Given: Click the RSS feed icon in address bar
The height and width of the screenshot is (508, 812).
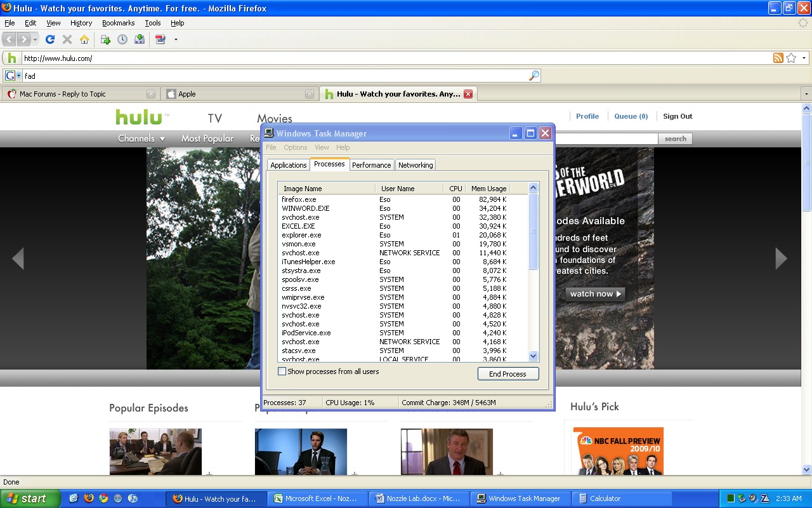Looking at the screenshot, I should click(778, 58).
